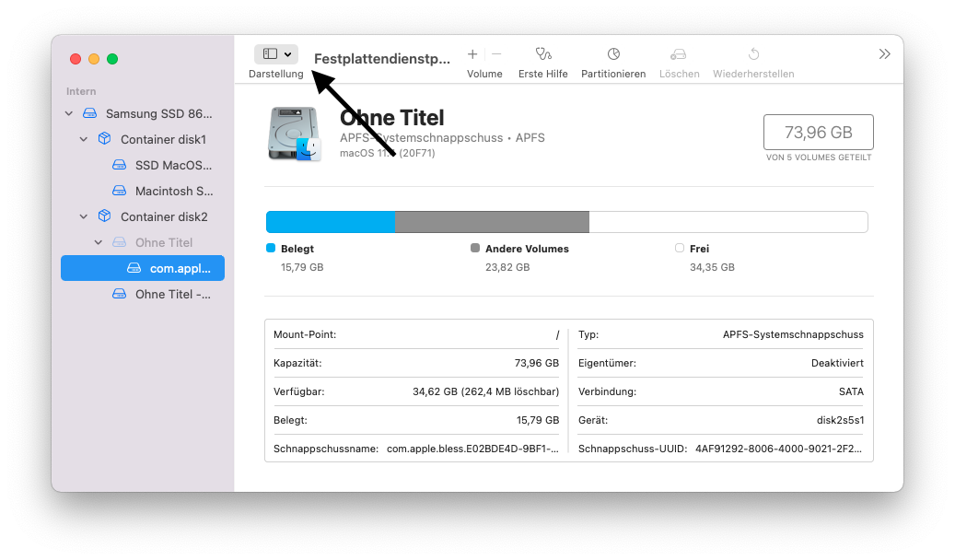Viewport: 955px width, 560px height.
Task: Click the Wiederherstellen toolbar label
Action: click(753, 74)
